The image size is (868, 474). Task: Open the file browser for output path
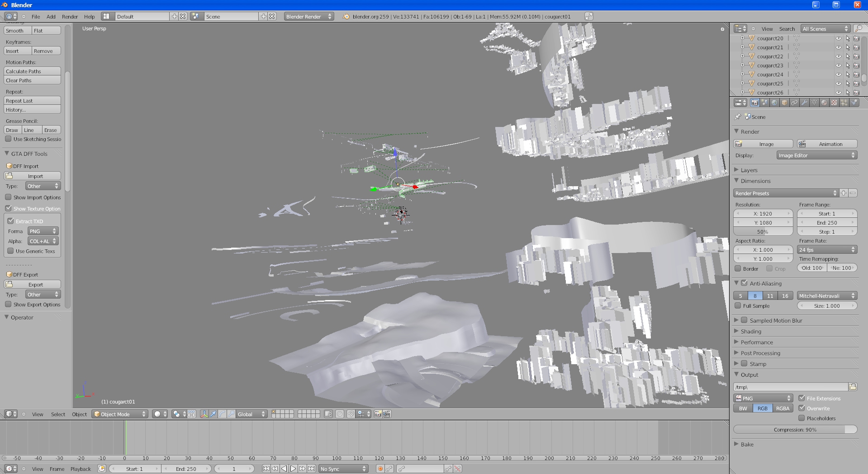(853, 387)
